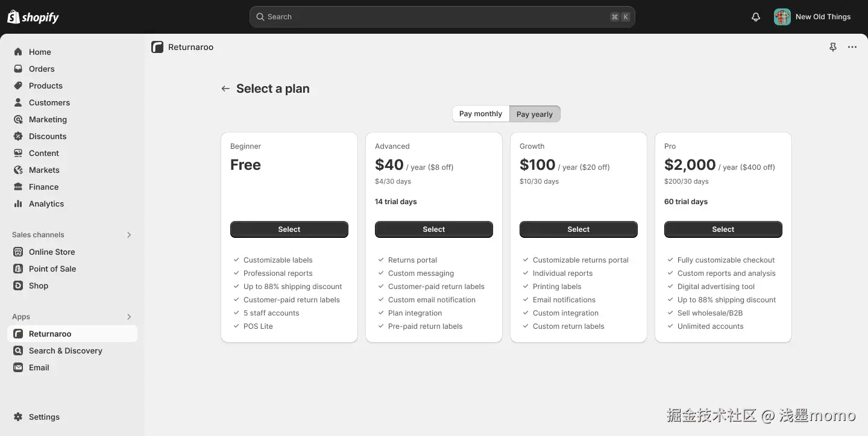
Task: Open the New Old Things store menu
Action: coord(813,17)
